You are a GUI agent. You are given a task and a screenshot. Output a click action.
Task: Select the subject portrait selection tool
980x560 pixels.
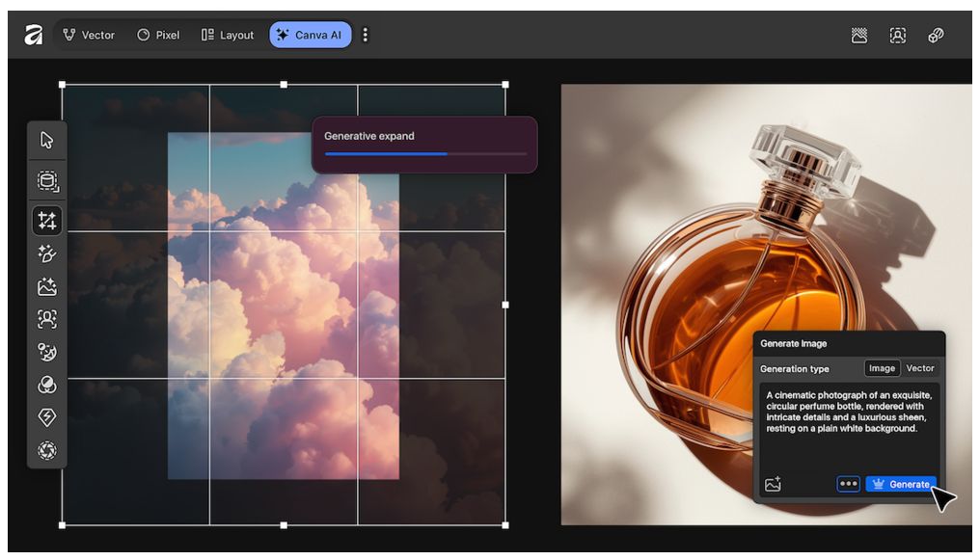coord(46,319)
